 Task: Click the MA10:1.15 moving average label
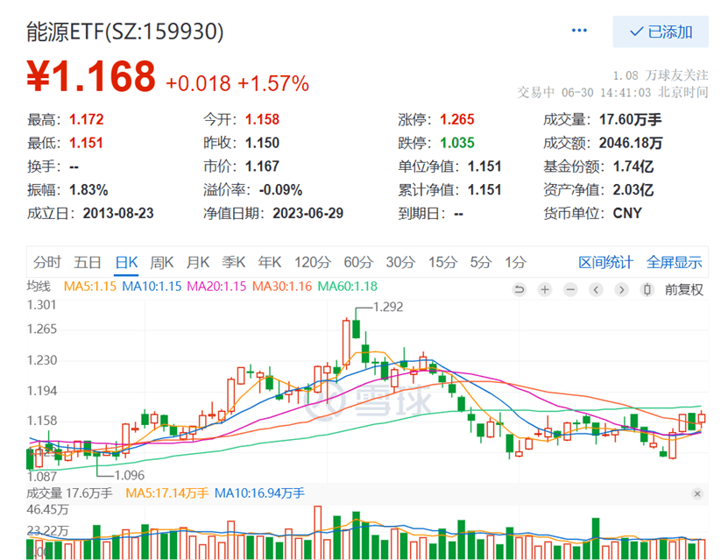(x=152, y=286)
